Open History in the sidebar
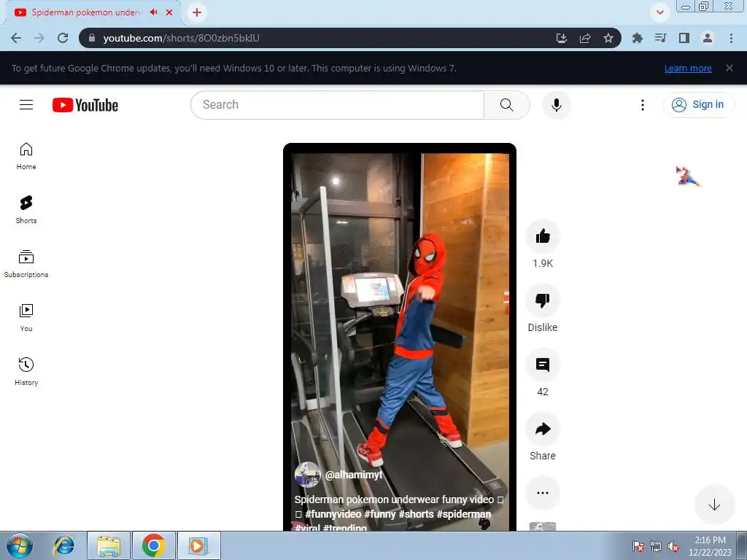Screen dimensions: 747x560 [26, 371]
